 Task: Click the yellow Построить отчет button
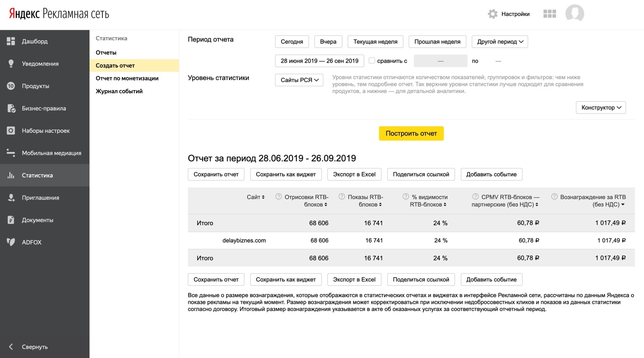coord(411,133)
